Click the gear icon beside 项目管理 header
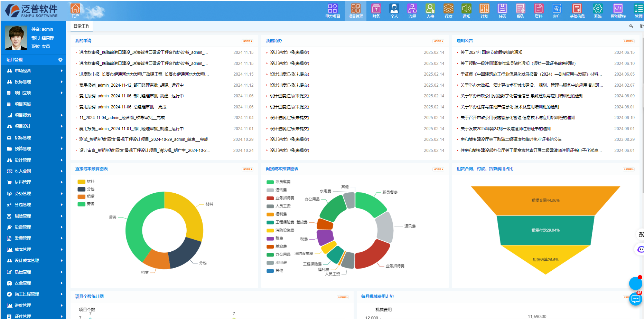This screenshot has width=644, height=319. tap(60, 59)
